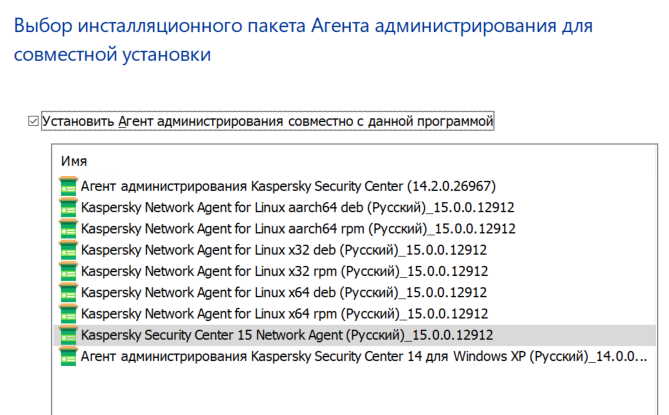The height and width of the screenshot is (415, 669).
Task: Click icon beside Linux x64 rpm agent
Action: coord(68,313)
